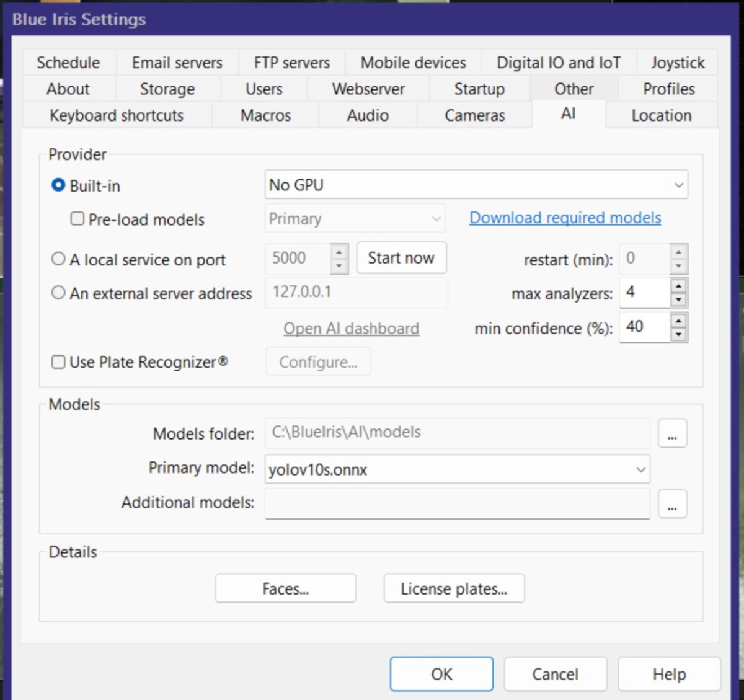The height and width of the screenshot is (700, 744).
Task: Select the AI tab
Action: pos(569,113)
